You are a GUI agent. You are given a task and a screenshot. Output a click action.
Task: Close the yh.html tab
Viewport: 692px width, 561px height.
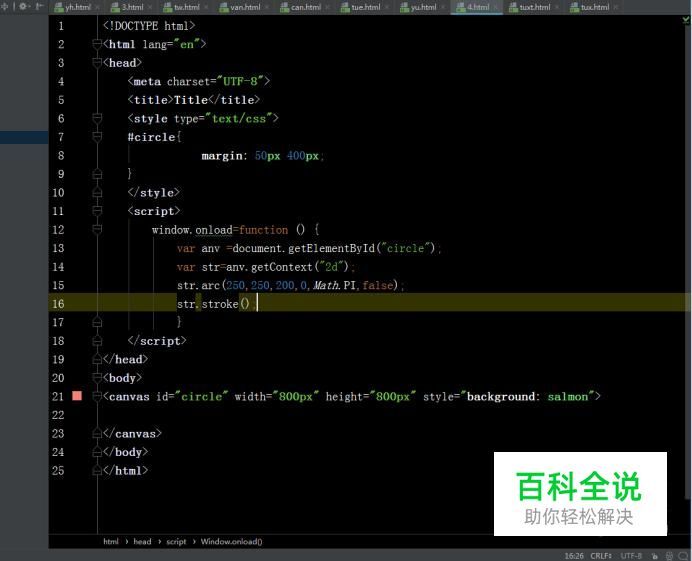click(x=97, y=7)
